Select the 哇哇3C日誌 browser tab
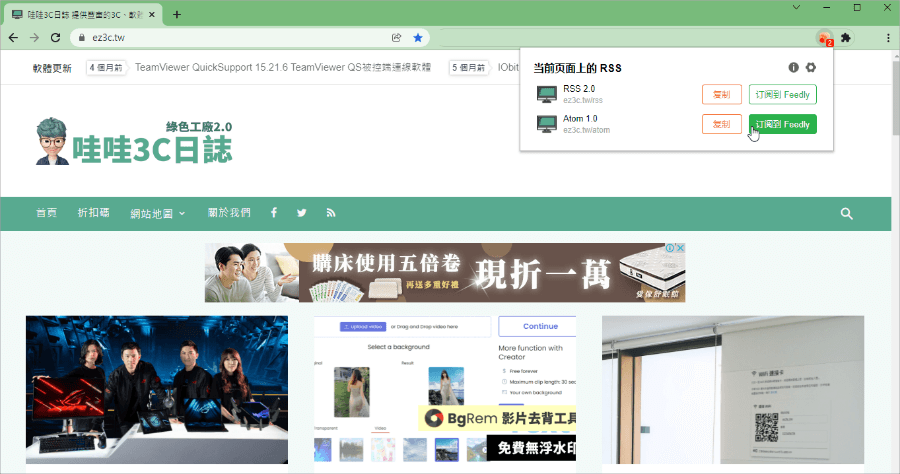 (83, 14)
